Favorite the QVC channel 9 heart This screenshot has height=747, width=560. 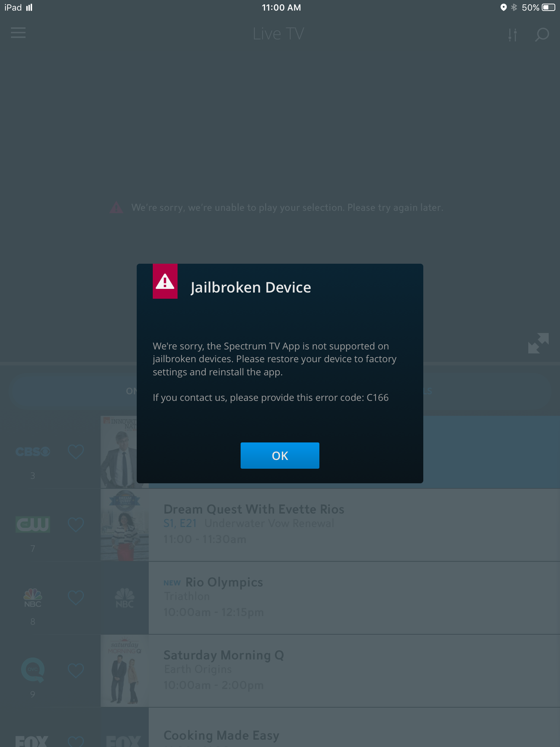(76, 670)
